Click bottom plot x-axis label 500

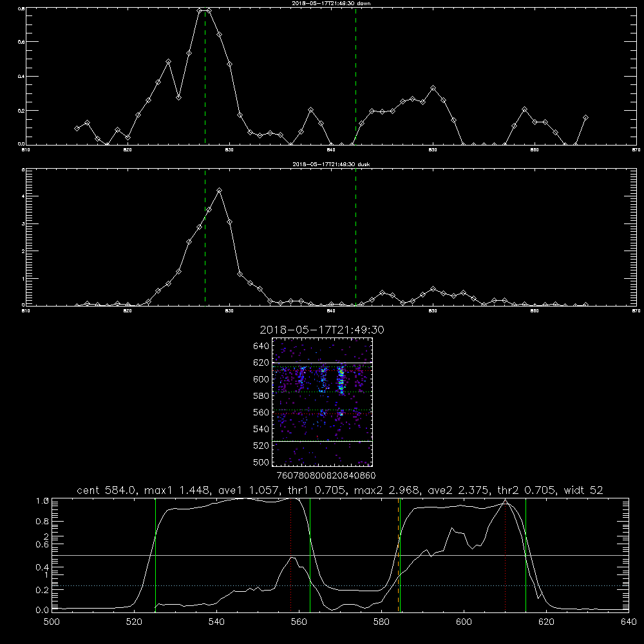click(52, 622)
